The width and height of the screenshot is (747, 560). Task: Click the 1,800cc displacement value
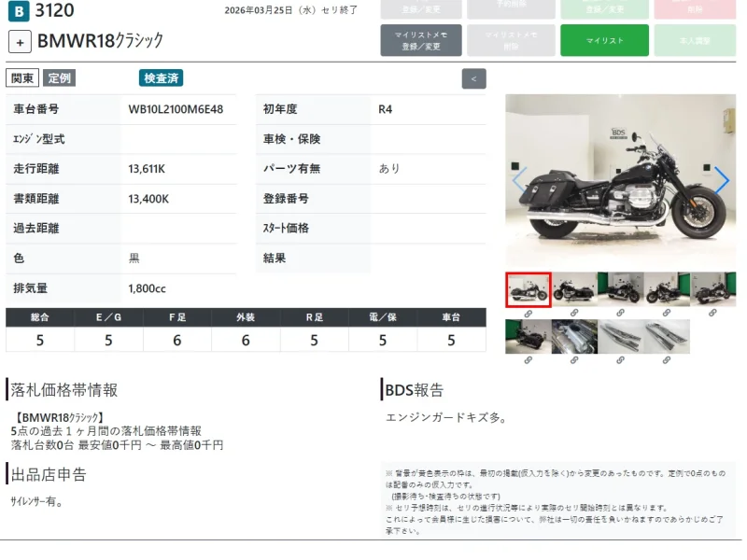(147, 288)
